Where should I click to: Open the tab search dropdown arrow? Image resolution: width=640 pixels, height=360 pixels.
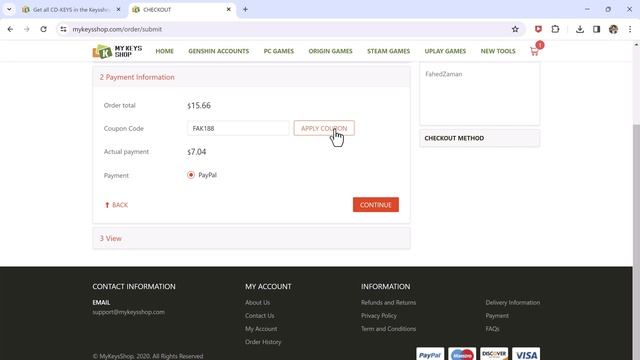click(x=9, y=9)
